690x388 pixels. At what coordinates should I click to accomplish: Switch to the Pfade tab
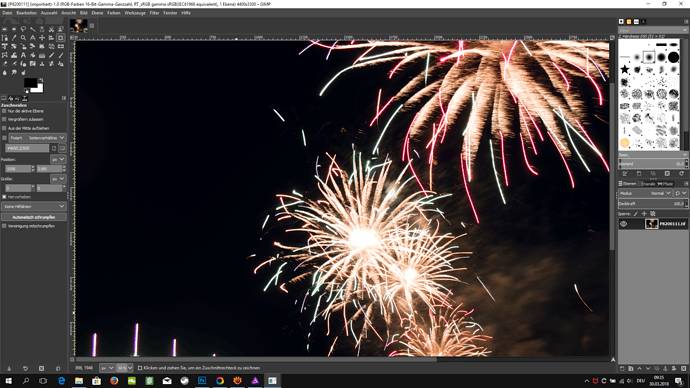[x=666, y=184]
